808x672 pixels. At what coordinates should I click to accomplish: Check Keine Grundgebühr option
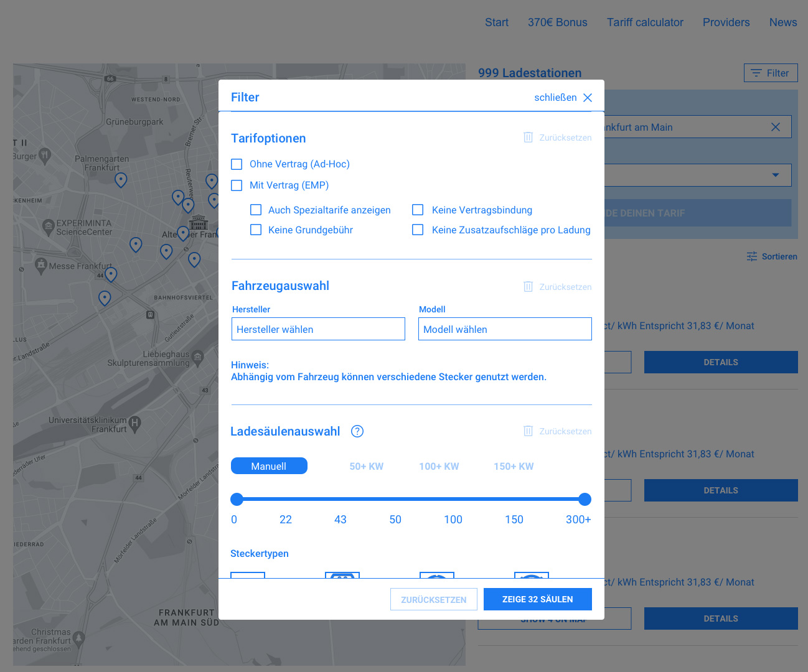pyautogui.click(x=256, y=230)
